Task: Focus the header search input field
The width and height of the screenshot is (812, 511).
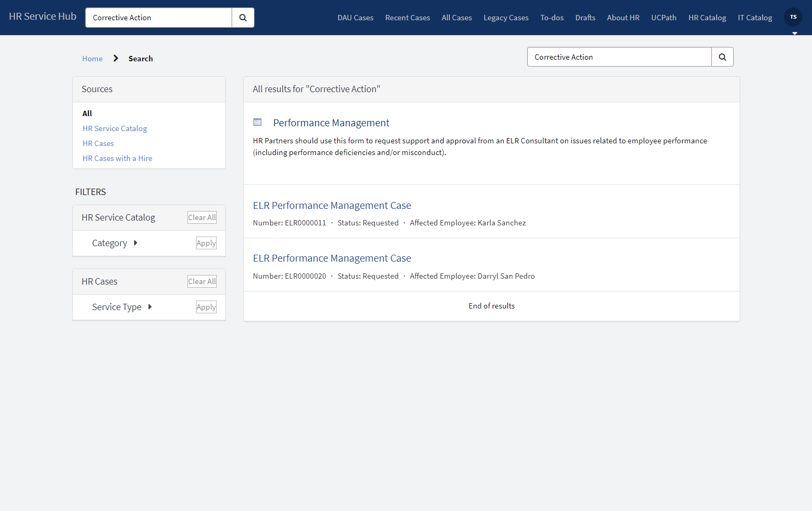Action: (x=159, y=18)
